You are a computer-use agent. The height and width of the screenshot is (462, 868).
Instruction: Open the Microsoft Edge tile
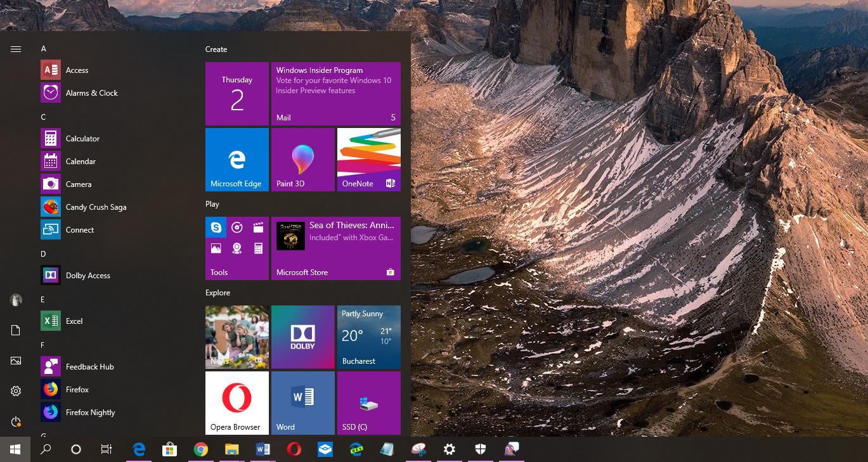click(x=237, y=160)
